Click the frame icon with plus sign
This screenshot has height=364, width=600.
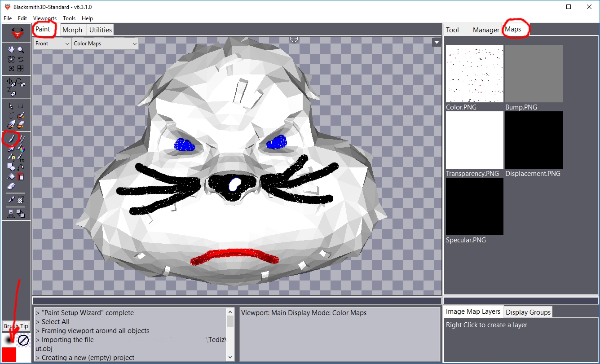tap(11, 69)
